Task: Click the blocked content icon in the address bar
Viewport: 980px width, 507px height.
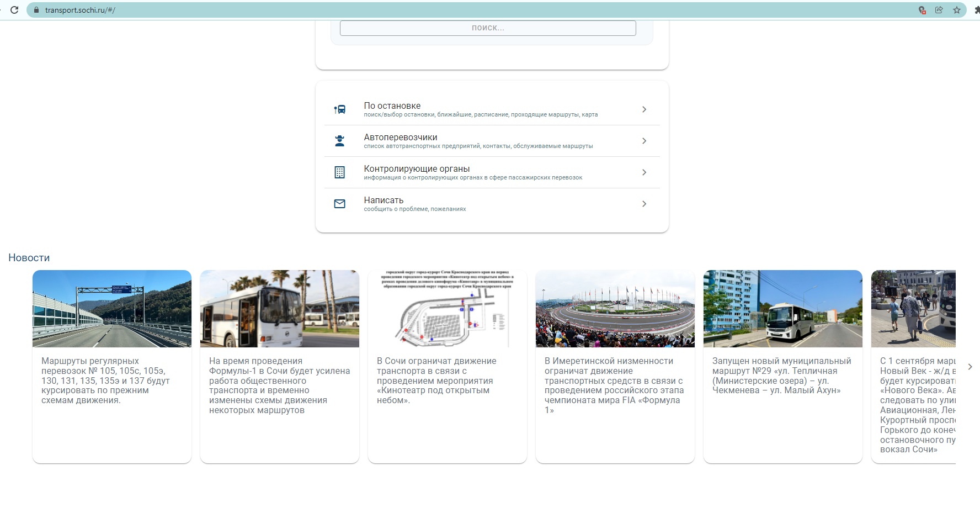Action: pos(922,10)
